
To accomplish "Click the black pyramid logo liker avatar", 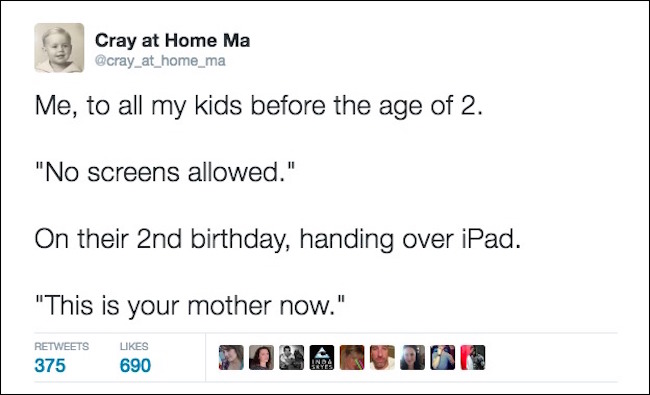I will pyautogui.click(x=322, y=357).
